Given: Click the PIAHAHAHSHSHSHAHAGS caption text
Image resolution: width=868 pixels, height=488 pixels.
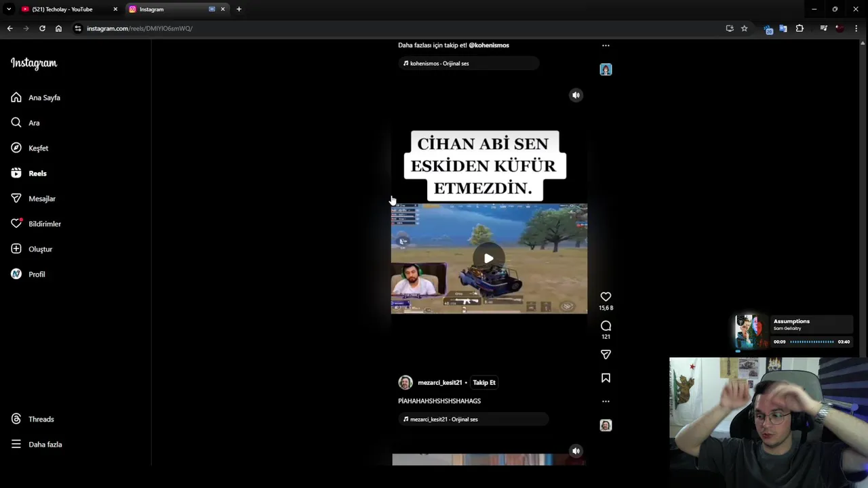Looking at the screenshot, I should [439, 401].
